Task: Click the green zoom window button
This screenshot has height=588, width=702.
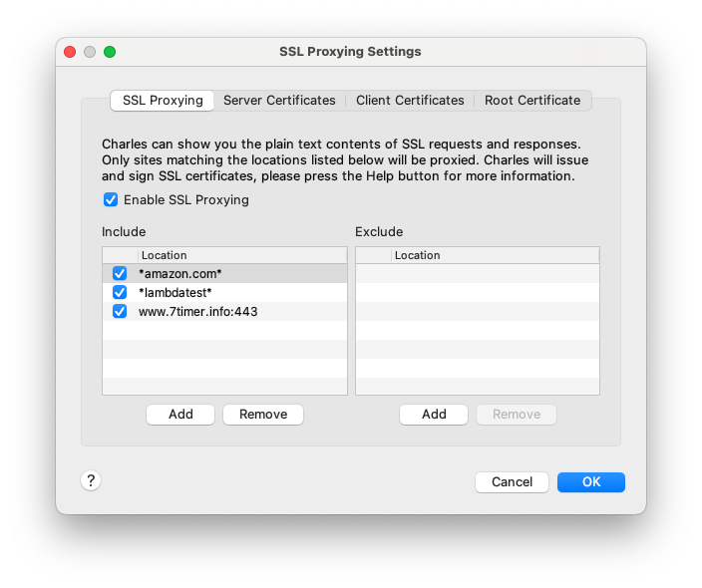Action: click(x=110, y=52)
